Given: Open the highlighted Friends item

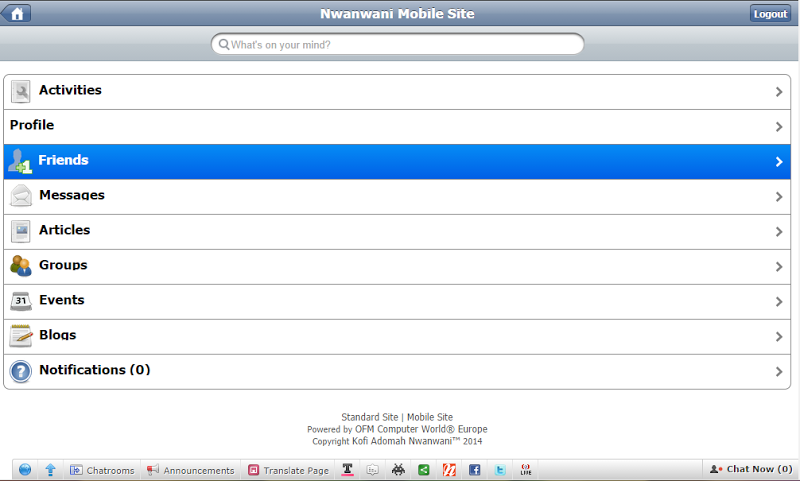Looking at the screenshot, I should [x=397, y=162].
